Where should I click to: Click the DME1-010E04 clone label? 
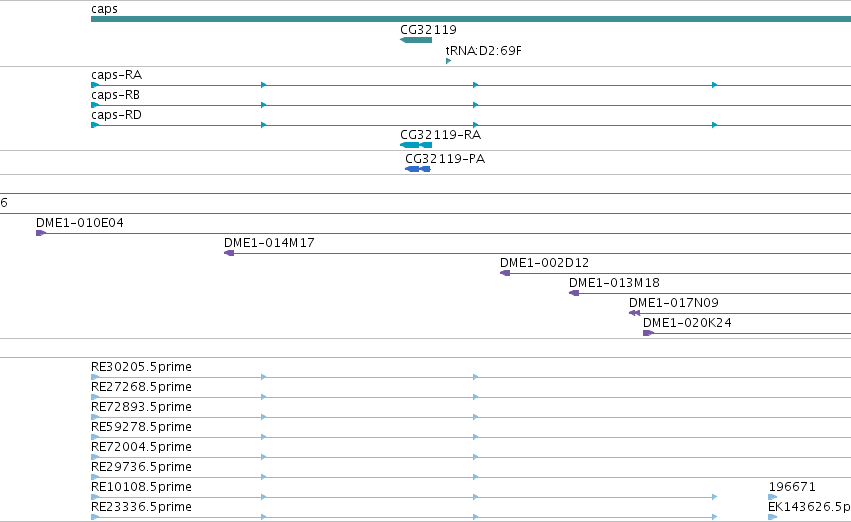coord(80,223)
